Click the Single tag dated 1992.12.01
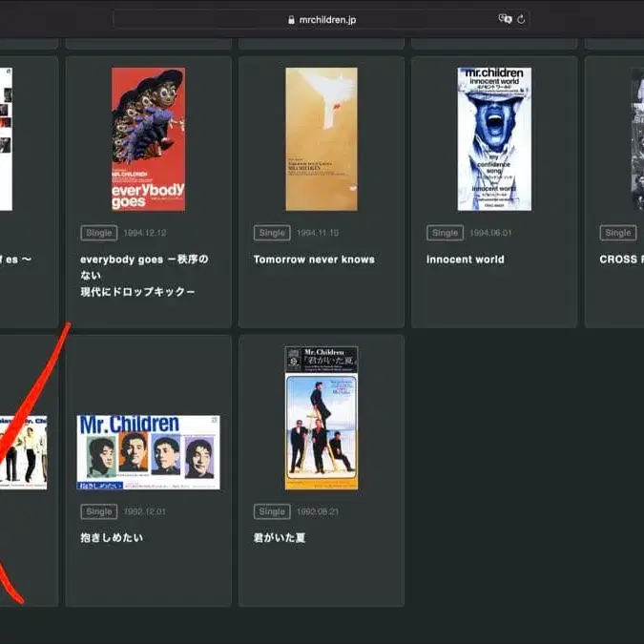 (99, 511)
